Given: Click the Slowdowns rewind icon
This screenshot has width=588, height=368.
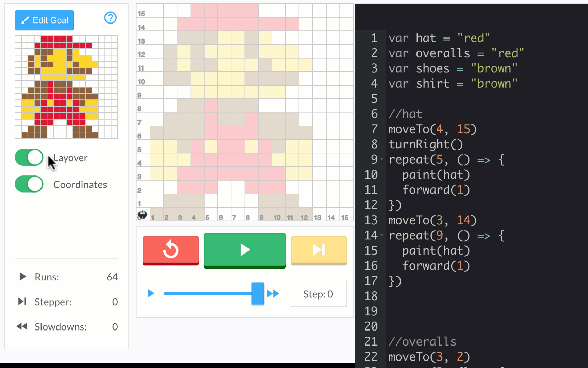Looking at the screenshot, I should click(22, 326).
